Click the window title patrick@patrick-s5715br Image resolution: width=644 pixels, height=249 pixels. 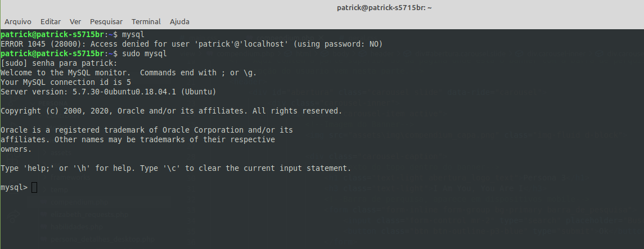click(384, 7)
